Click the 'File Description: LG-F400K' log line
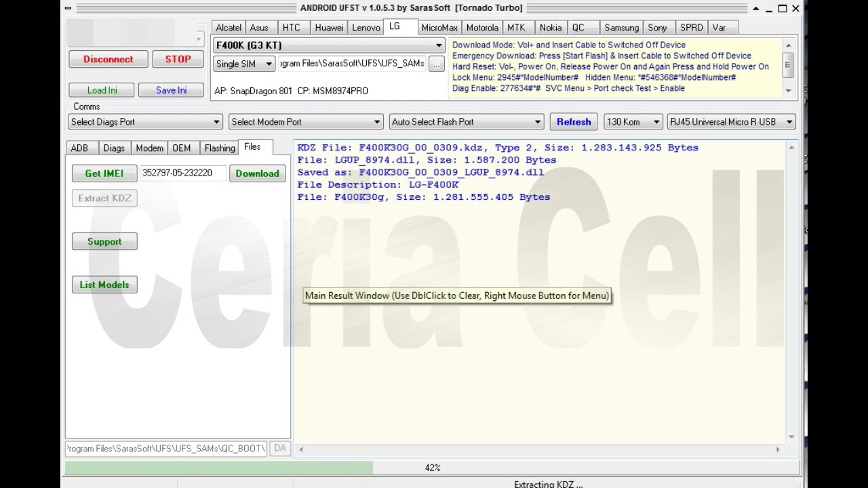The height and width of the screenshot is (488, 868). point(378,184)
